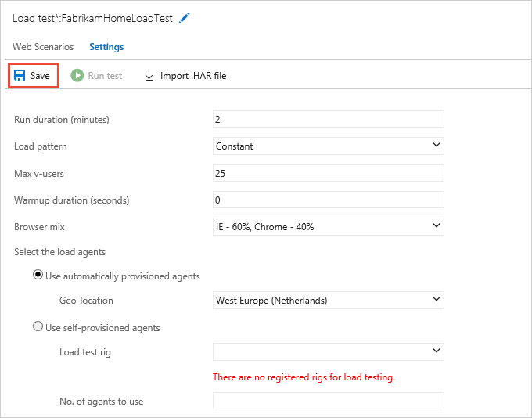The image size is (532, 418).
Task: Click the Import .HAR download arrow icon
Action: pos(149,76)
